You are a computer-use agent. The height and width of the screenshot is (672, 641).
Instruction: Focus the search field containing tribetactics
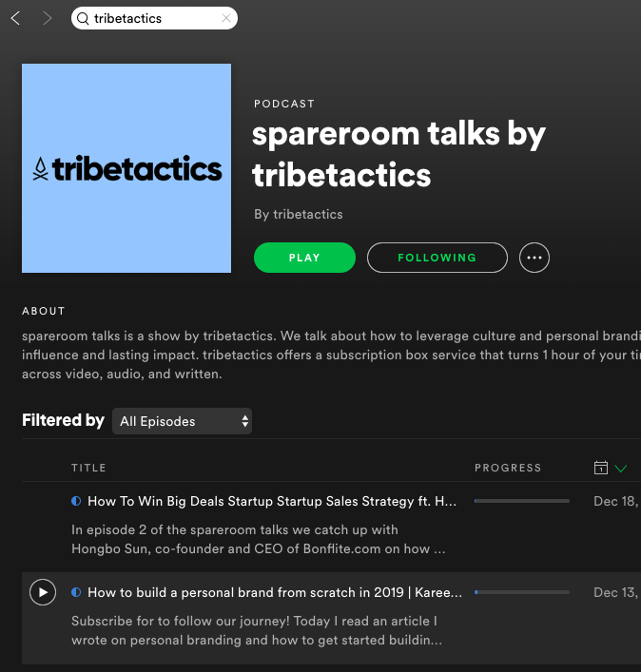[154, 18]
